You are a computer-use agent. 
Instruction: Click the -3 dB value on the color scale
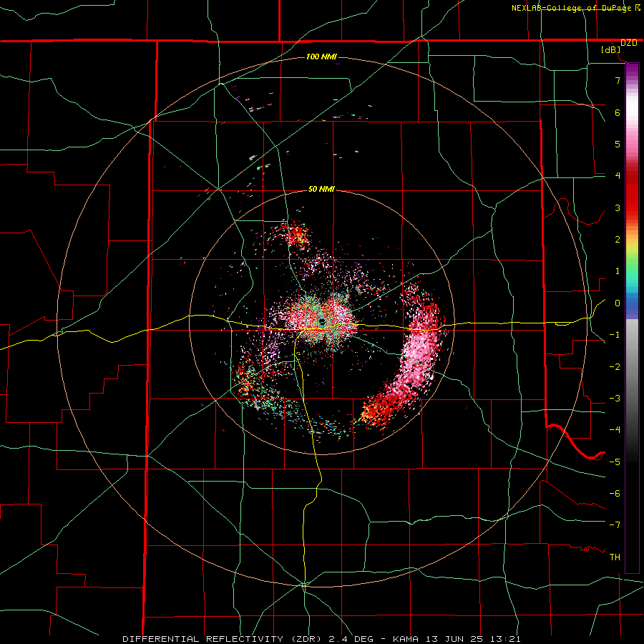click(x=615, y=399)
